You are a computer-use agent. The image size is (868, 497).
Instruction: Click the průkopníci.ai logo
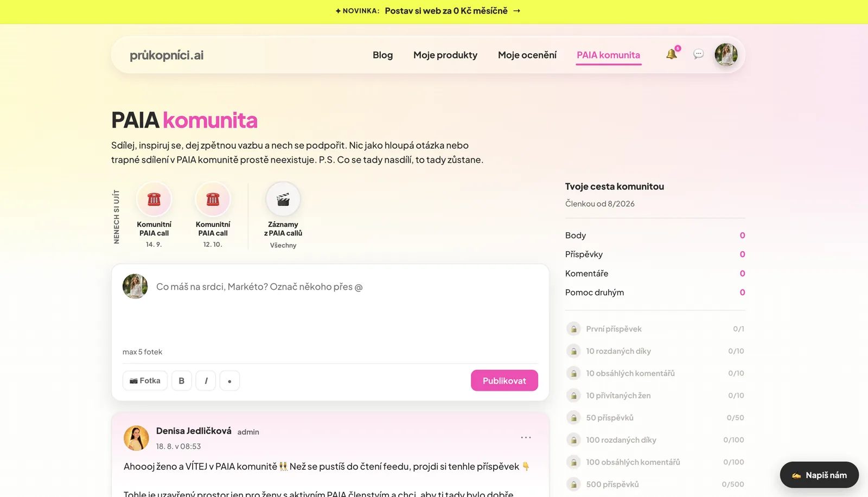tap(167, 55)
